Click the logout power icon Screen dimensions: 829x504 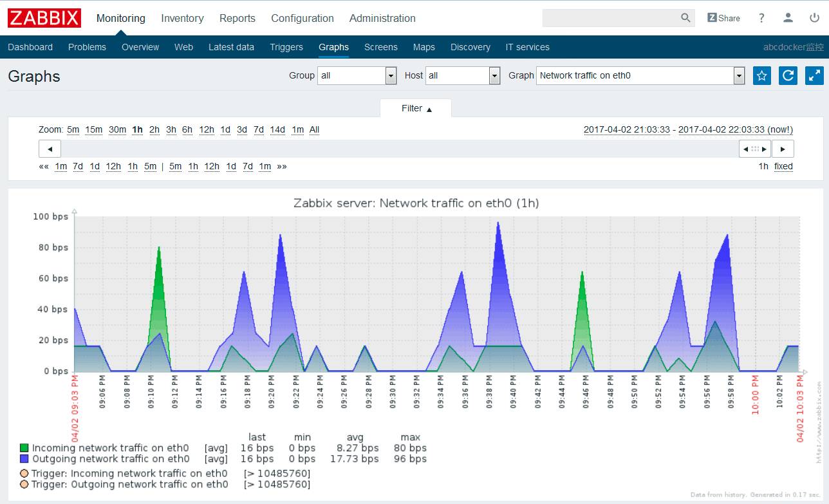coord(815,18)
